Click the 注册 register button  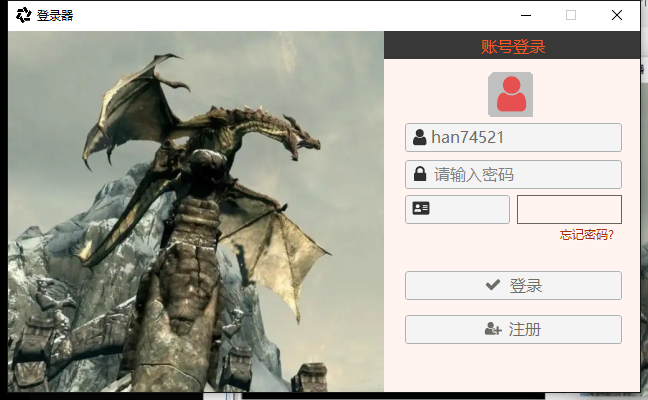click(x=513, y=330)
